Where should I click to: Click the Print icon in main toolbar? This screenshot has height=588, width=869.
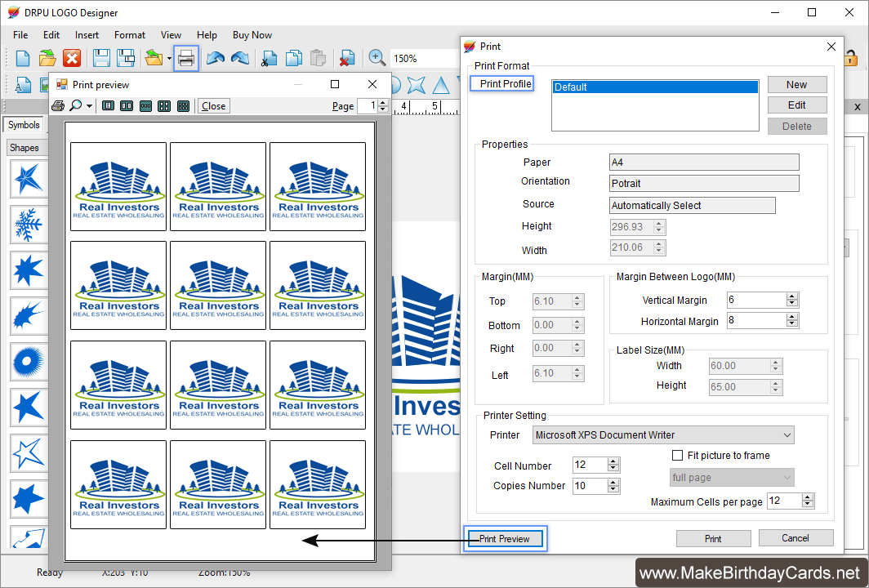point(186,58)
